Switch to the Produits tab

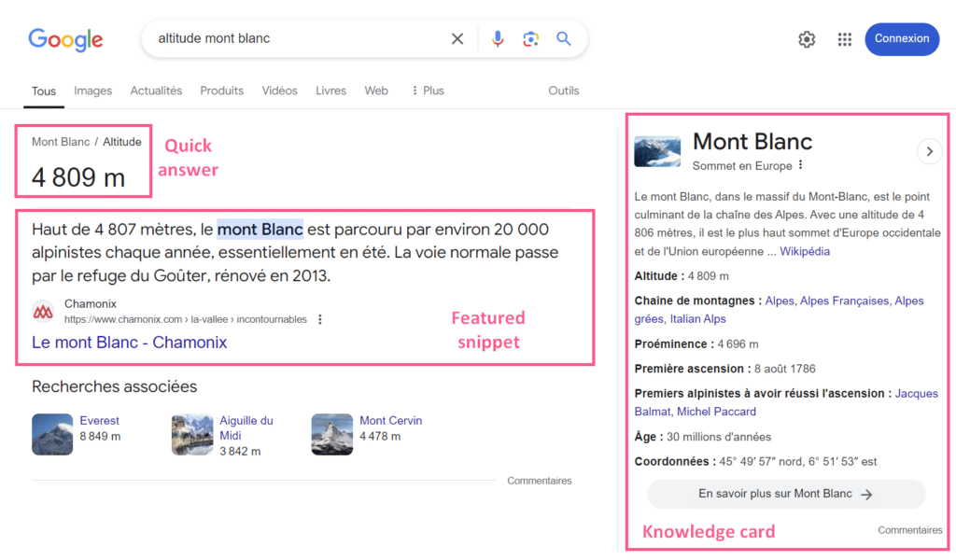(222, 91)
